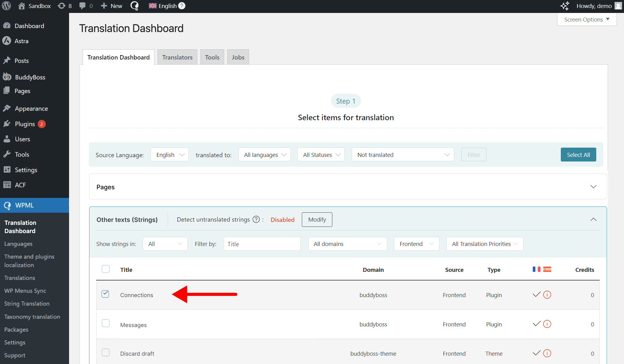This screenshot has height=364, width=624.
Task: Select the Translation Dashboard tab
Action: point(118,57)
